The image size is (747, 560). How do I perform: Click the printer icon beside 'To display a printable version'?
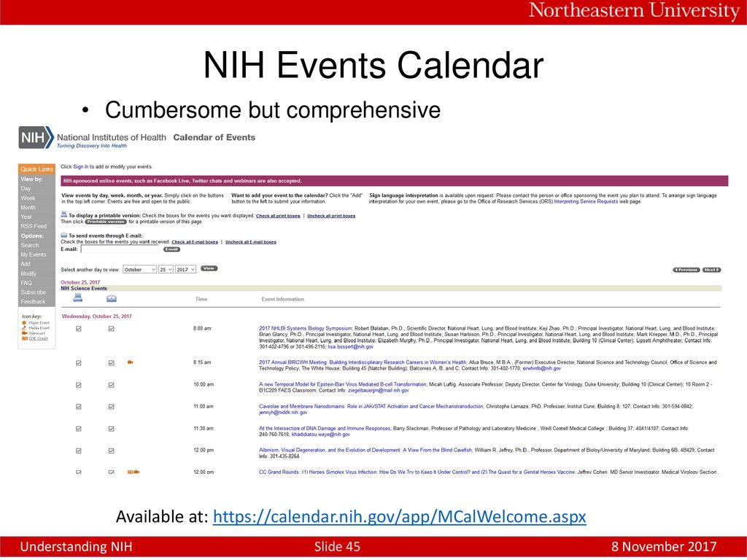[x=64, y=215]
